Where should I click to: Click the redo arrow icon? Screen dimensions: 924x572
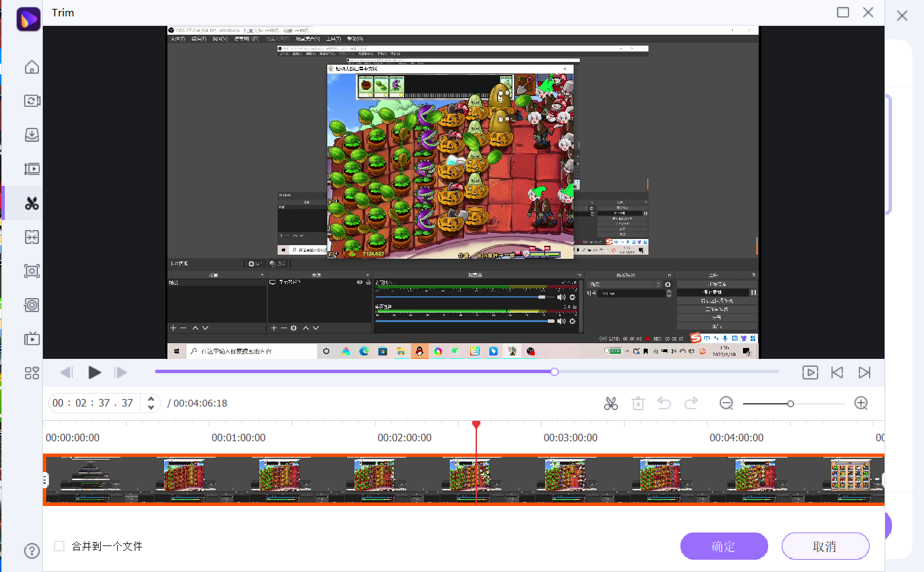(691, 403)
